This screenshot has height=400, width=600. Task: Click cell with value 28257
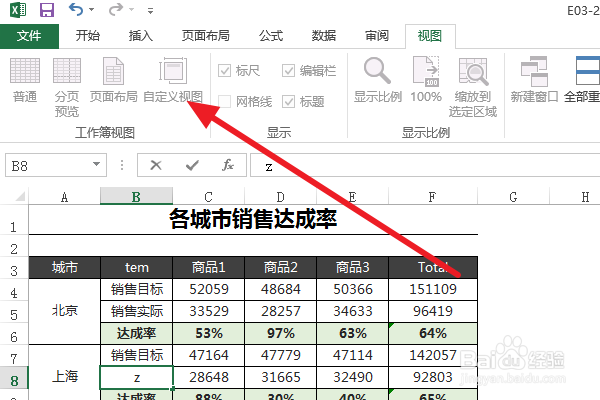(280, 311)
